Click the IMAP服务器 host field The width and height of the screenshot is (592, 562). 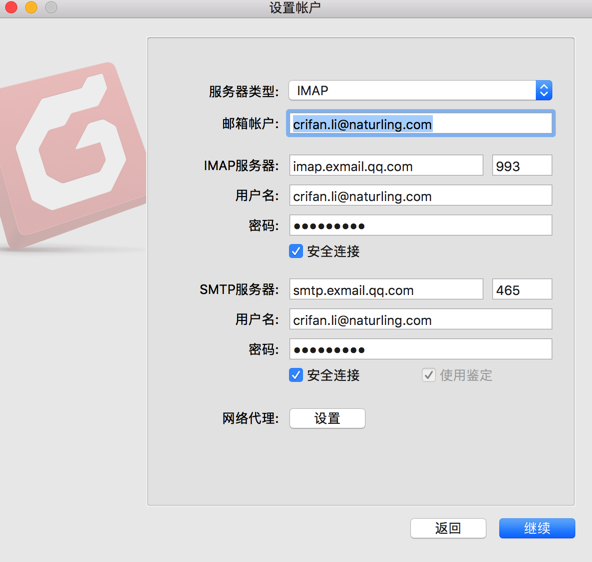(386, 165)
